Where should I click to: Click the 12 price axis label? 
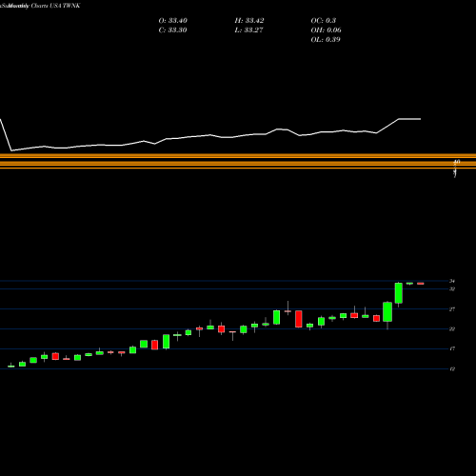(452, 368)
